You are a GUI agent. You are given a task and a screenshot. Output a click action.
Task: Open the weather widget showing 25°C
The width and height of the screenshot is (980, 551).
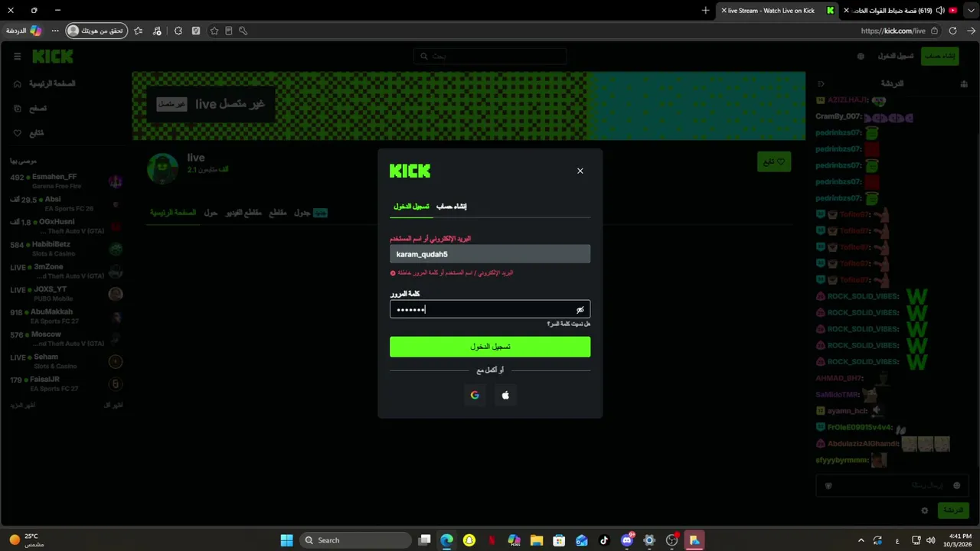pyautogui.click(x=26, y=540)
